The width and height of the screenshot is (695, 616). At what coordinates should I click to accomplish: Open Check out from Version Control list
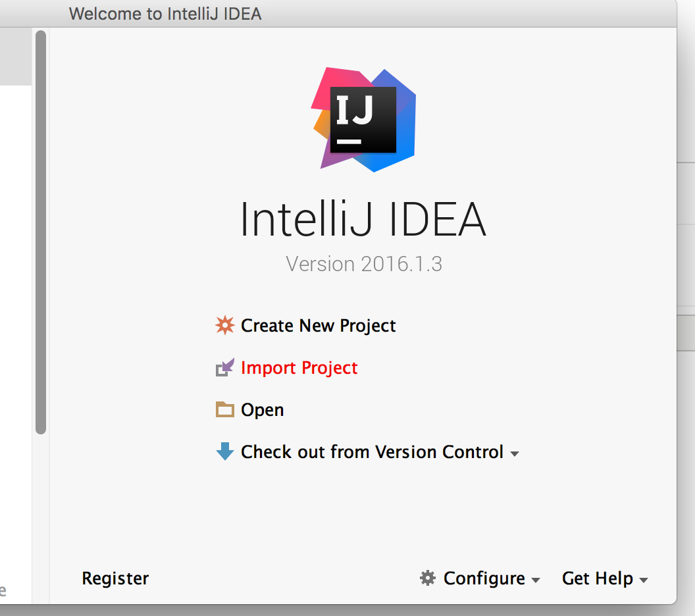click(x=372, y=452)
